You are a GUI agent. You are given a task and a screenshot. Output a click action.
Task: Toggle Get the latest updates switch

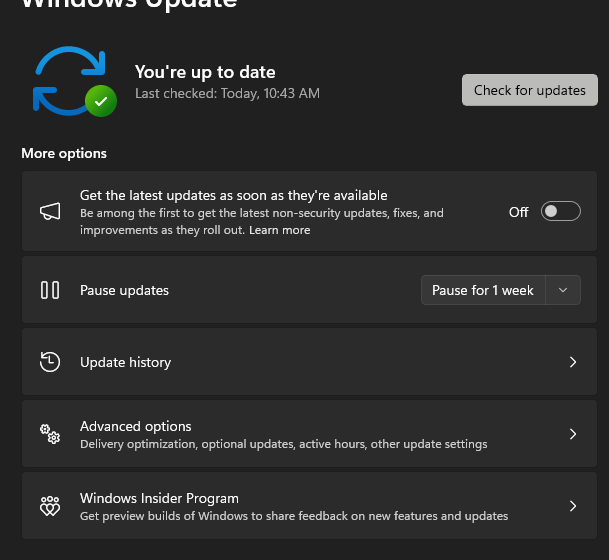coord(560,211)
